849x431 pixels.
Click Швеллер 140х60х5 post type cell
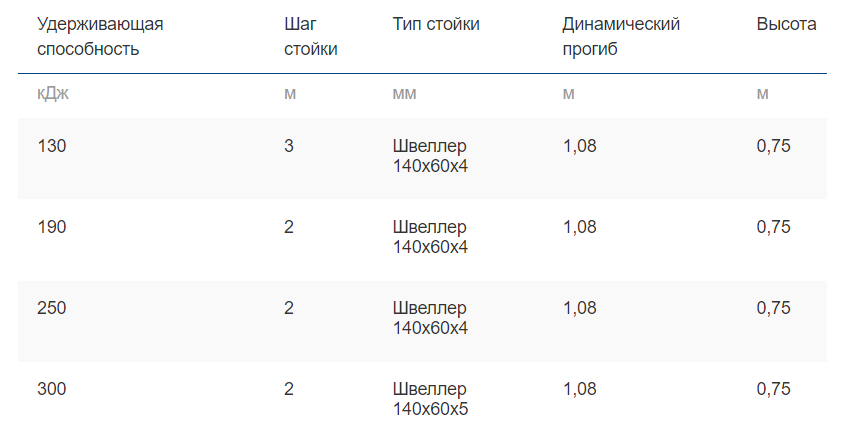coord(430,399)
